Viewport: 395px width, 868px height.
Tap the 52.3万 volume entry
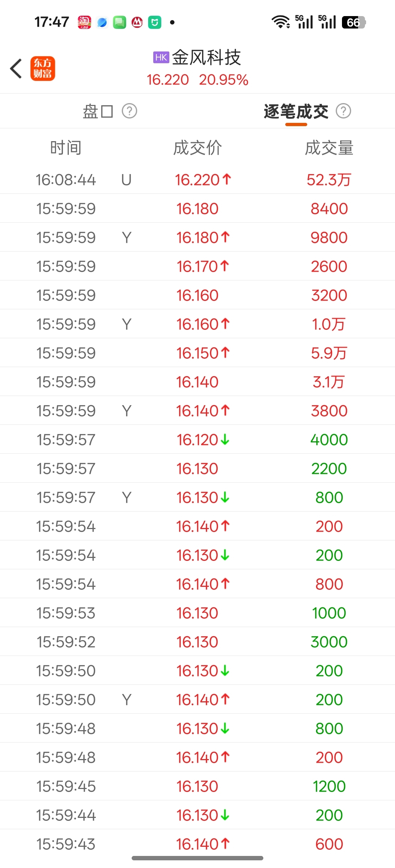pyautogui.click(x=329, y=180)
